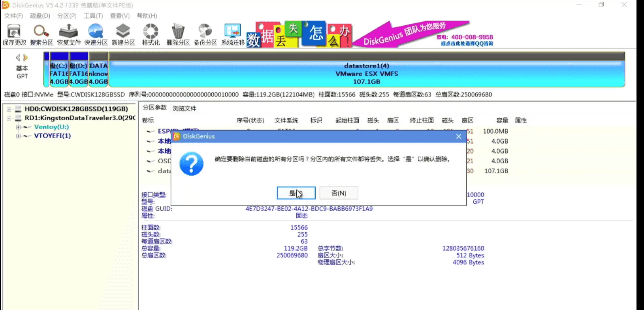This screenshot has height=310, width=644.
Task: Confirm deletion with the 是 button
Action: coord(296,193)
